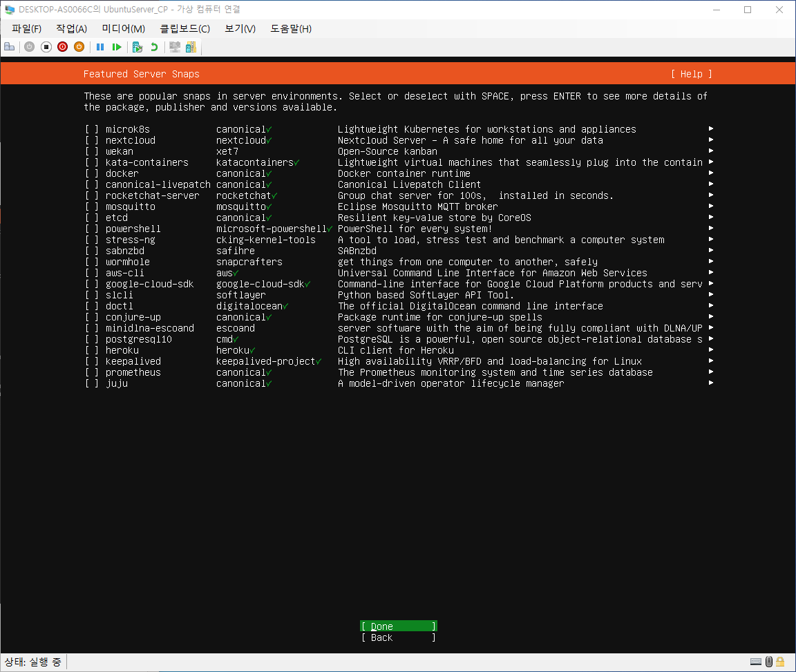796x672 pixels.
Task: Revert the VM with the green undo arrow
Action: pyautogui.click(x=154, y=47)
